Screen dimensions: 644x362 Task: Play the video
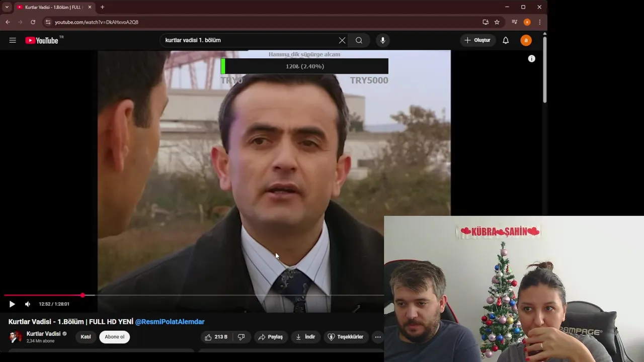click(x=12, y=304)
